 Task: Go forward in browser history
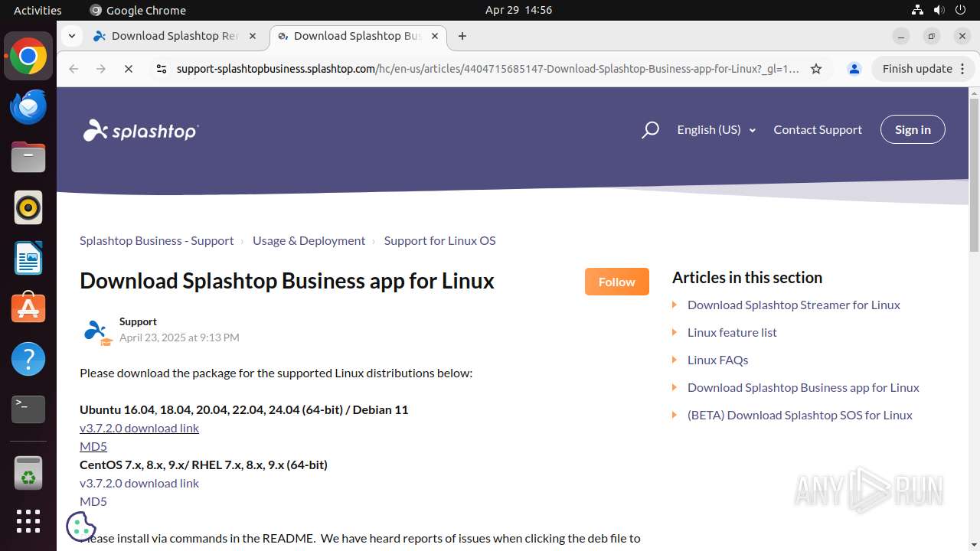coord(101,69)
